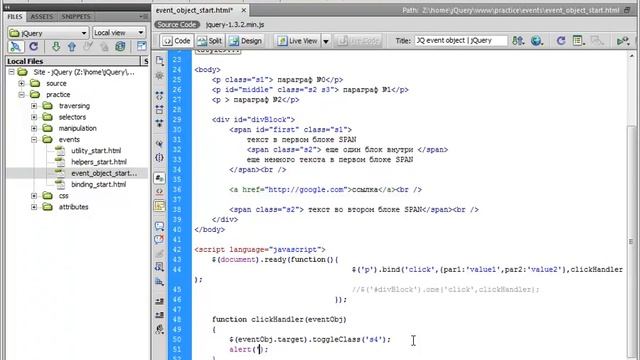The height and width of the screenshot is (360, 640).
Task: Click the Show code navigator icon
Action: tap(160, 76)
